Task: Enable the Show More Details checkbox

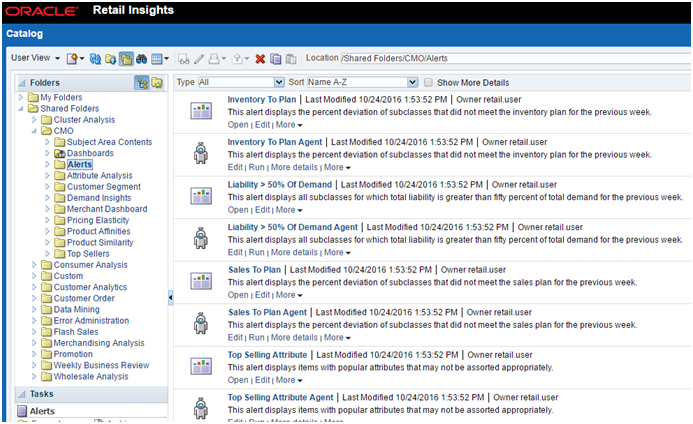Action: (x=428, y=82)
